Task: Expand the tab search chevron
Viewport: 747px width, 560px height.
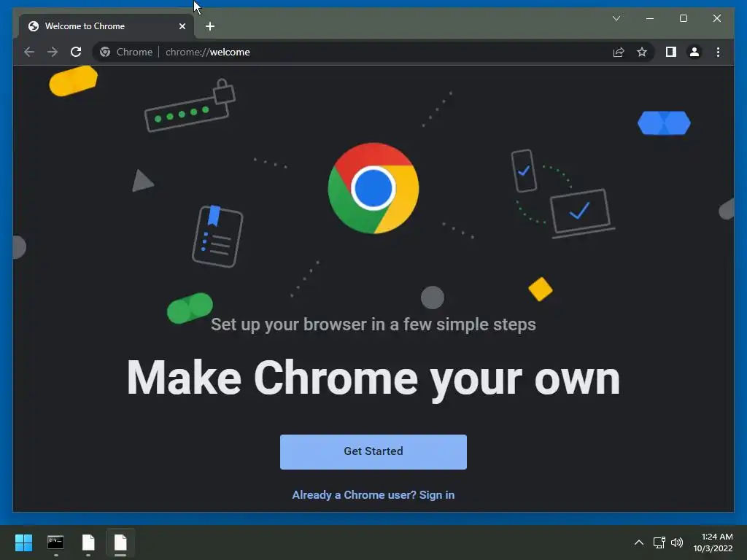Action: 616,18
